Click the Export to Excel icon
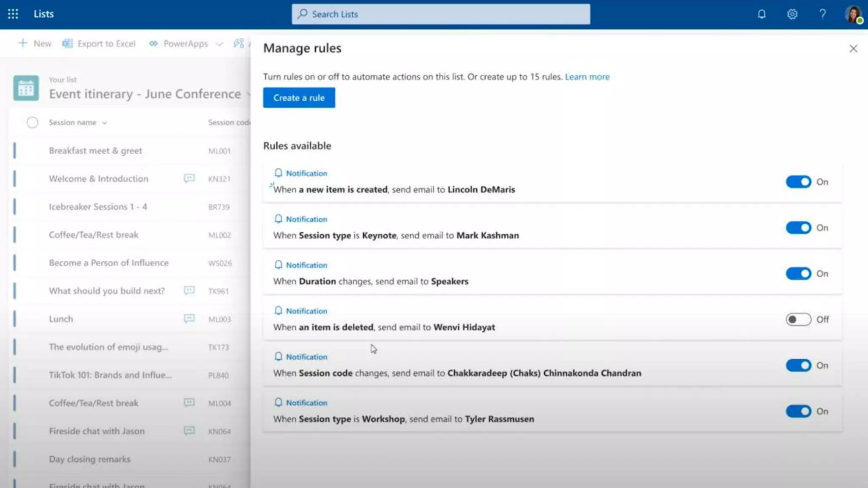This screenshot has width=868, height=488. pos(67,43)
